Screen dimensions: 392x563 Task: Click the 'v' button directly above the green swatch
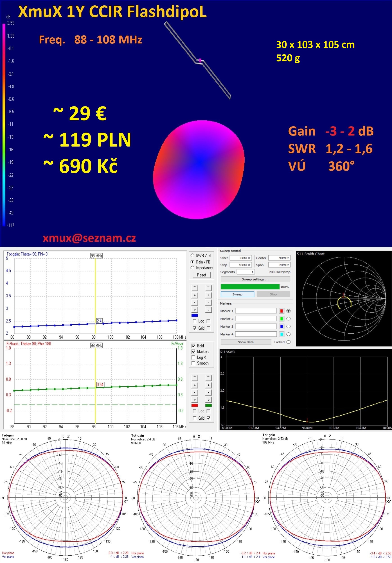(208, 399)
